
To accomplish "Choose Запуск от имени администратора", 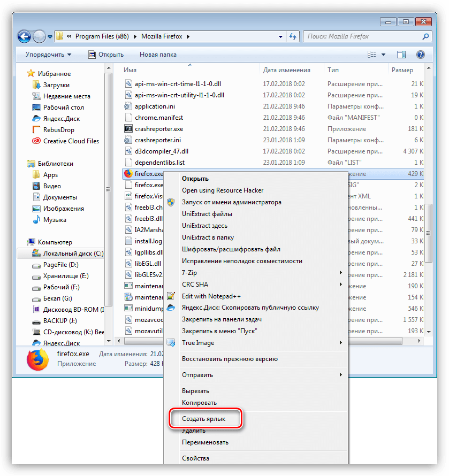I will (x=232, y=202).
